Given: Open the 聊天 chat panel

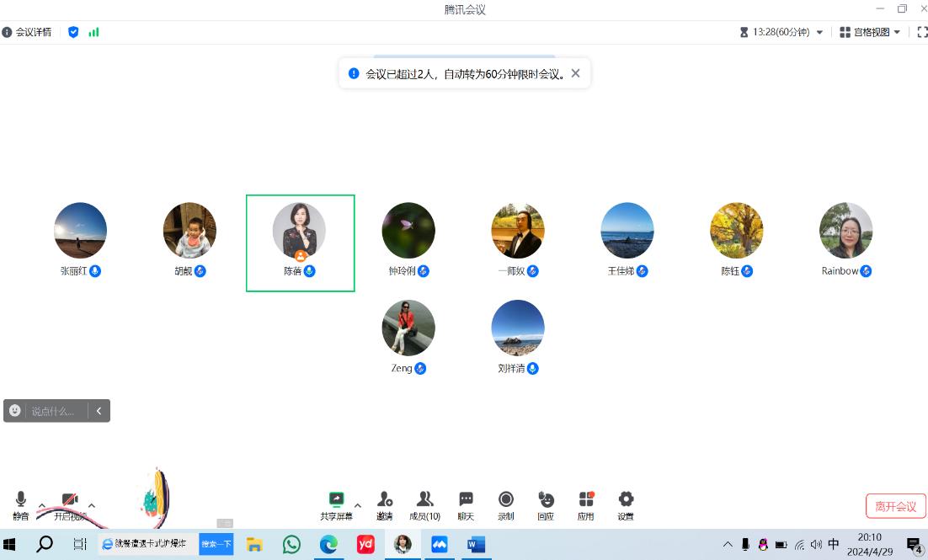Looking at the screenshot, I should [466, 499].
